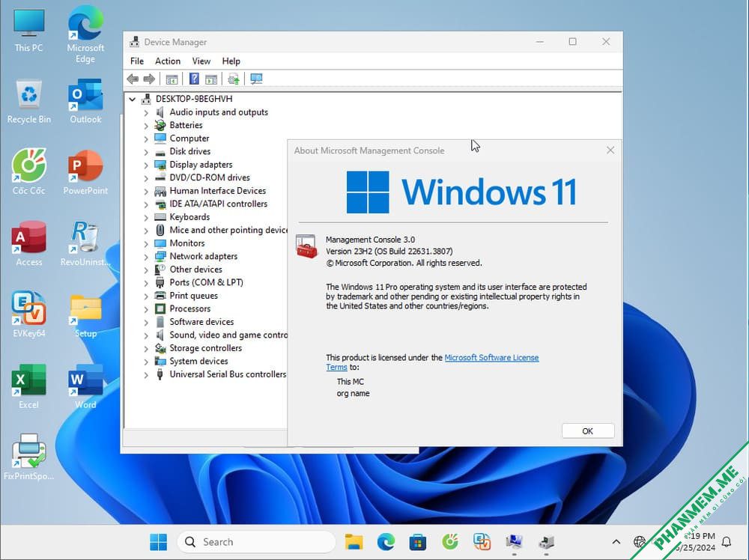
Task: Click OK in About Microsoft Management Console
Action: (587, 431)
